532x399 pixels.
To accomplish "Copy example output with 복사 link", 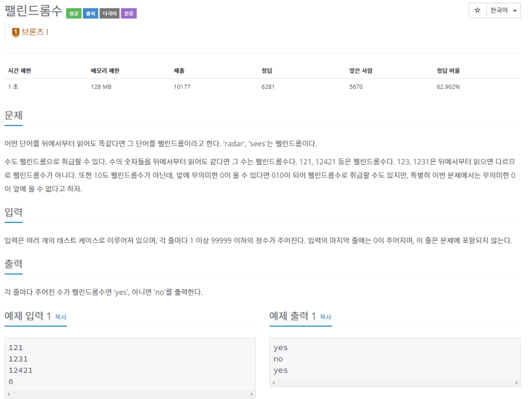I will (326, 317).
